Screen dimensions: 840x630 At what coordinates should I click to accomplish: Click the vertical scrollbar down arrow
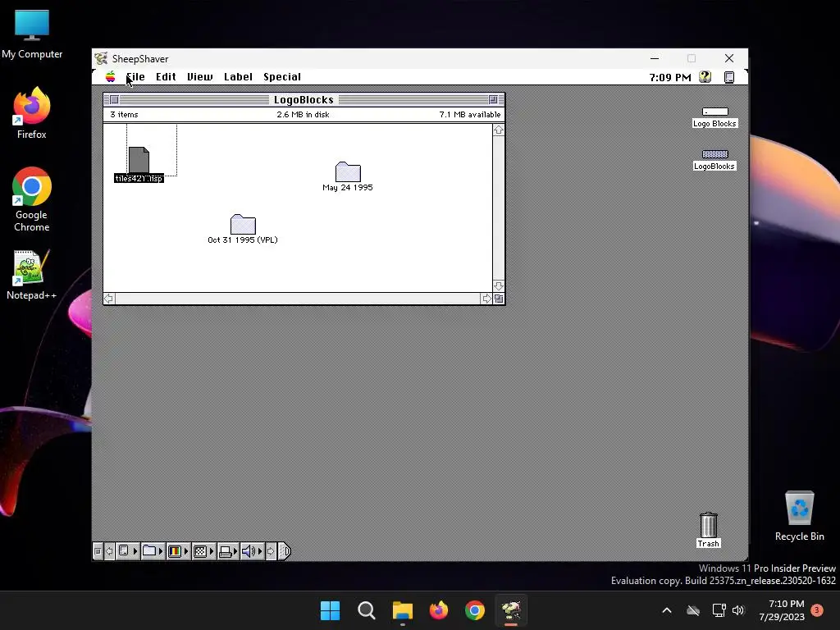click(x=499, y=286)
